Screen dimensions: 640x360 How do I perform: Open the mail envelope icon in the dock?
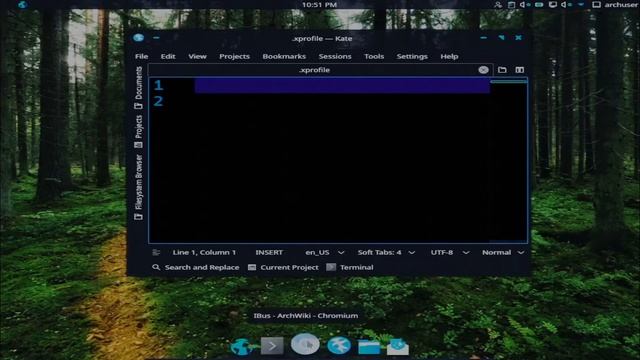coord(398,346)
